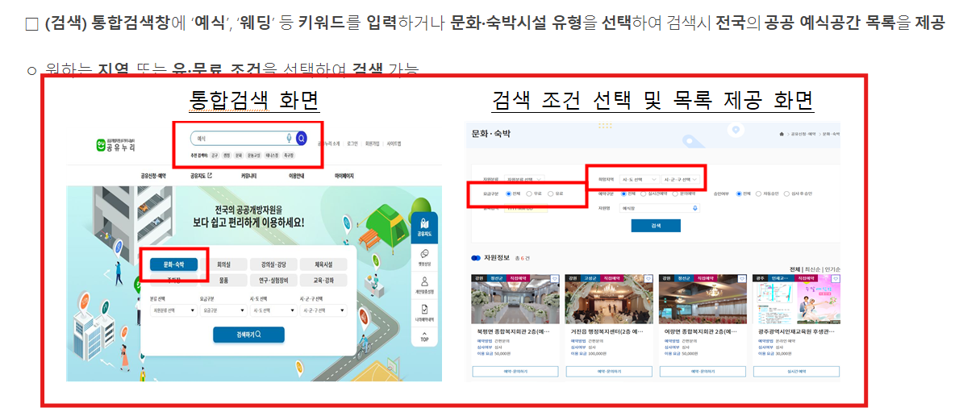
Task: Select the 실시간예약 radio button
Action: click(x=644, y=194)
